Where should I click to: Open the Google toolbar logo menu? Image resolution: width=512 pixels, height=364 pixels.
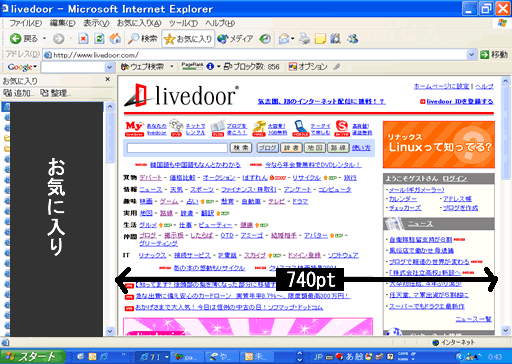click(x=22, y=67)
